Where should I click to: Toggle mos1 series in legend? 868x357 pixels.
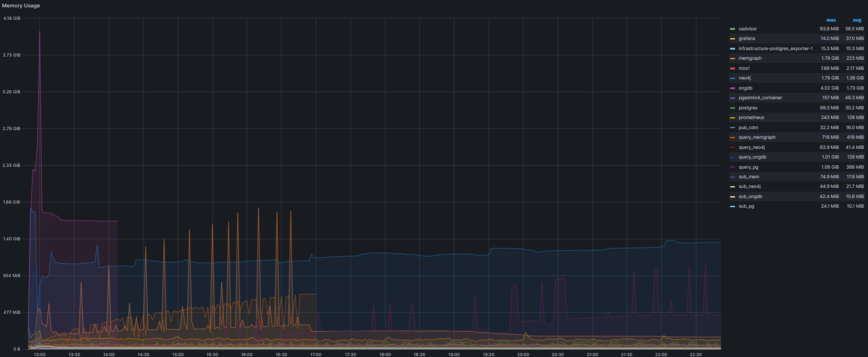coord(744,68)
